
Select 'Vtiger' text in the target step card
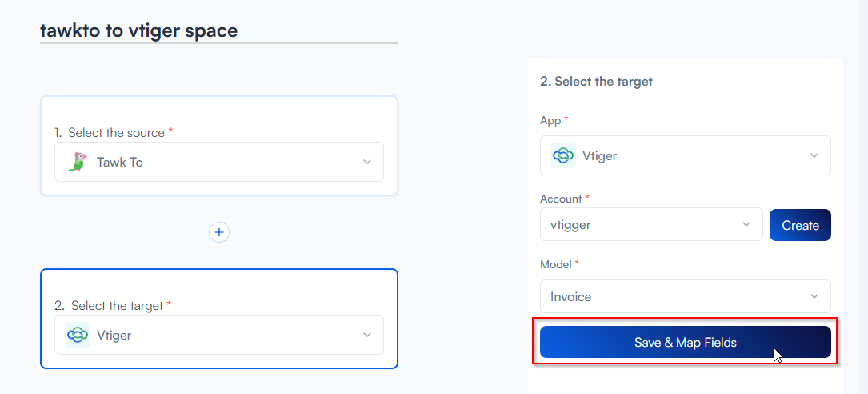point(114,335)
